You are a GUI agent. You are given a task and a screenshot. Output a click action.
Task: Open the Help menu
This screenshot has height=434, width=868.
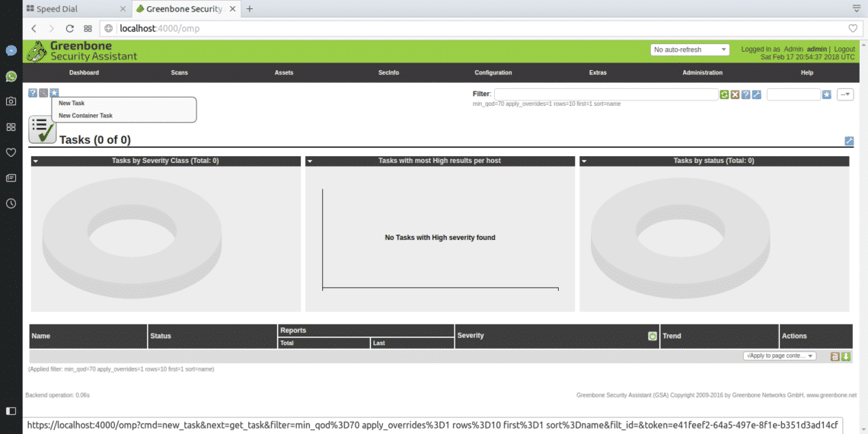click(807, 72)
